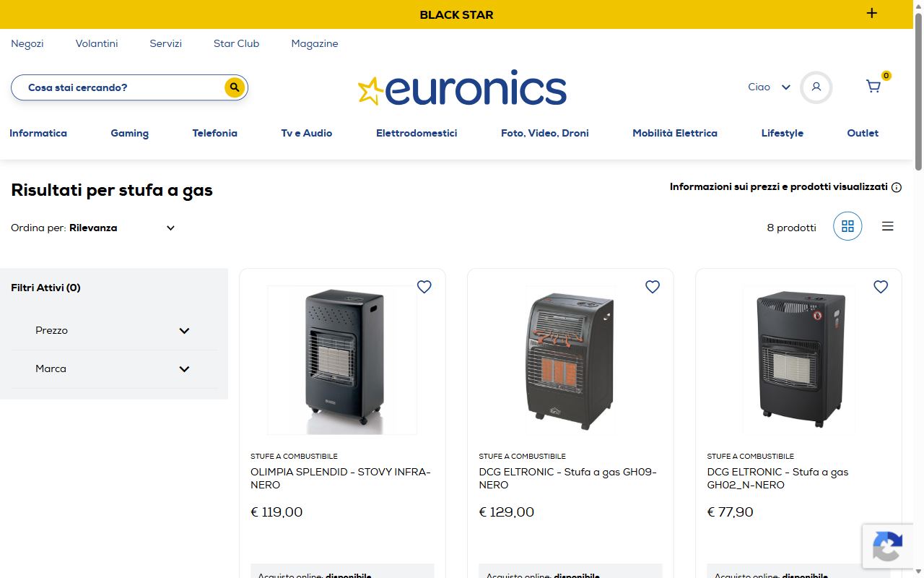Expand the Marca filter
Image resolution: width=924 pixels, height=578 pixels.
pyautogui.click(x=114, y=368)
